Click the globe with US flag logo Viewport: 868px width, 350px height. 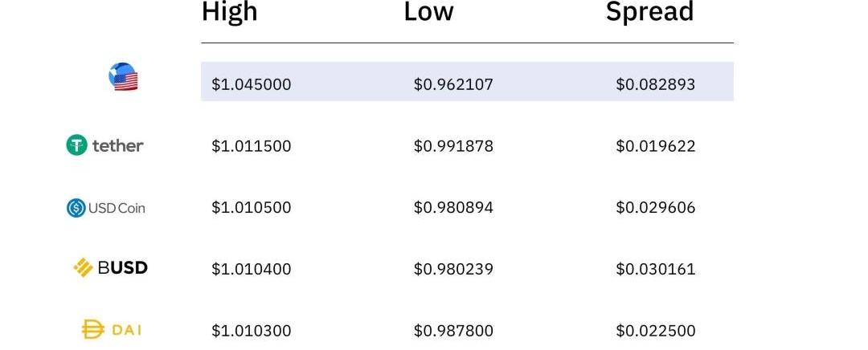[x=124, y=77]
